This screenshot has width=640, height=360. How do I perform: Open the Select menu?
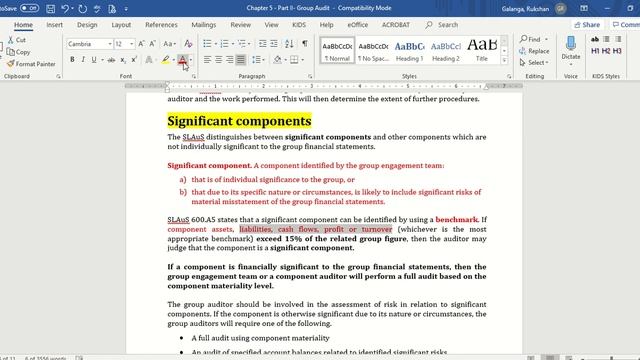click(x=534, y=62)
